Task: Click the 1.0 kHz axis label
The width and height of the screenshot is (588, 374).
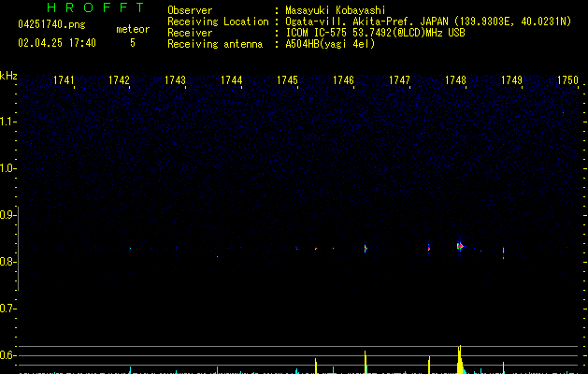Action: [x=7, y=168]
